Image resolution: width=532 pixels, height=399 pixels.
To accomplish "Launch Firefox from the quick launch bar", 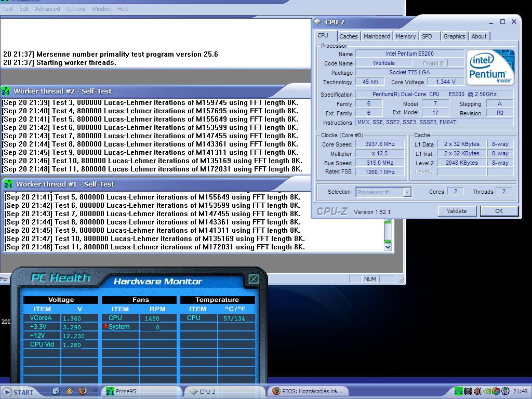I will click(x=83, y=391).
